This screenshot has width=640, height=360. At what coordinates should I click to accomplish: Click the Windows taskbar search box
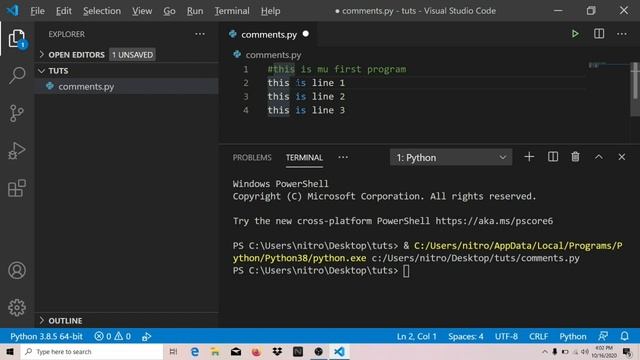92,351
